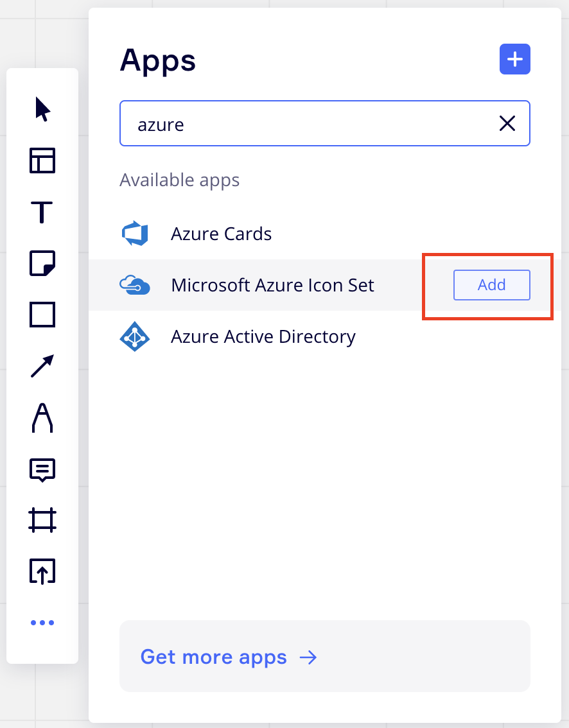
Task: Select the Text tool
Action: pos(42,212)
